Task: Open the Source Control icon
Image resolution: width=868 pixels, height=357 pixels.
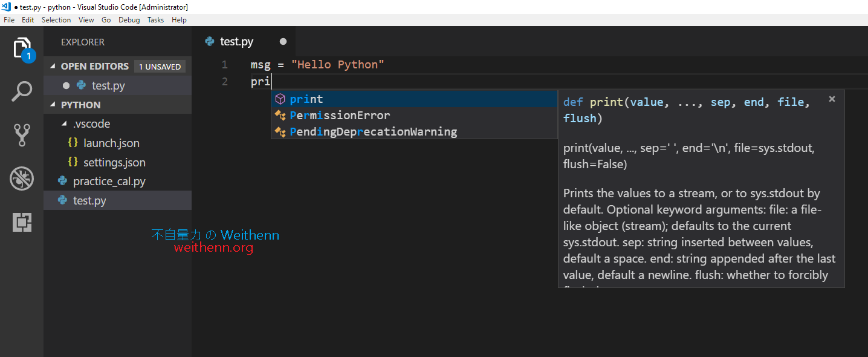Action: pos(22,135)
